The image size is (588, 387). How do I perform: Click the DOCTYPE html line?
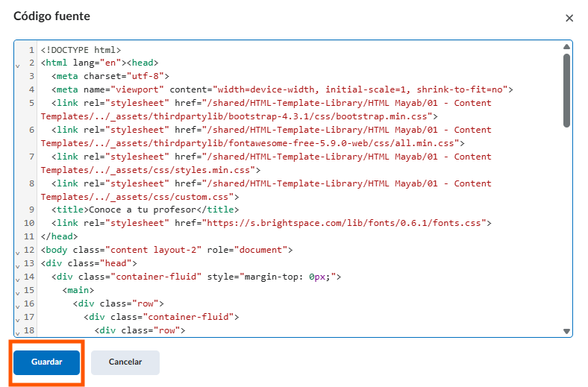pyautogui.click(x=81, y=50)
